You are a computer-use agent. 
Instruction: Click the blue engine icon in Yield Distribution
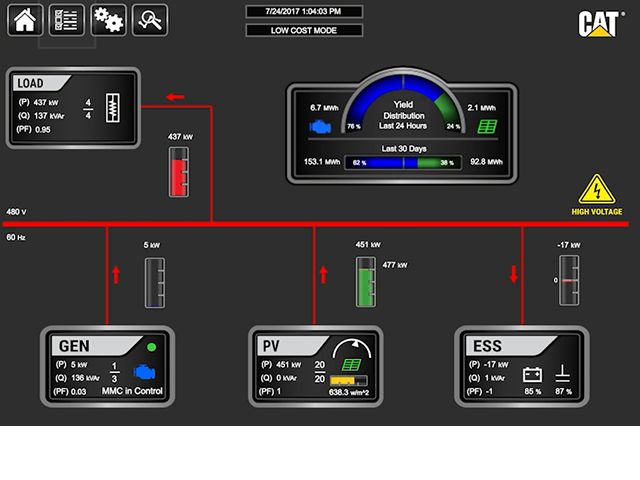[x=321, y=127]
